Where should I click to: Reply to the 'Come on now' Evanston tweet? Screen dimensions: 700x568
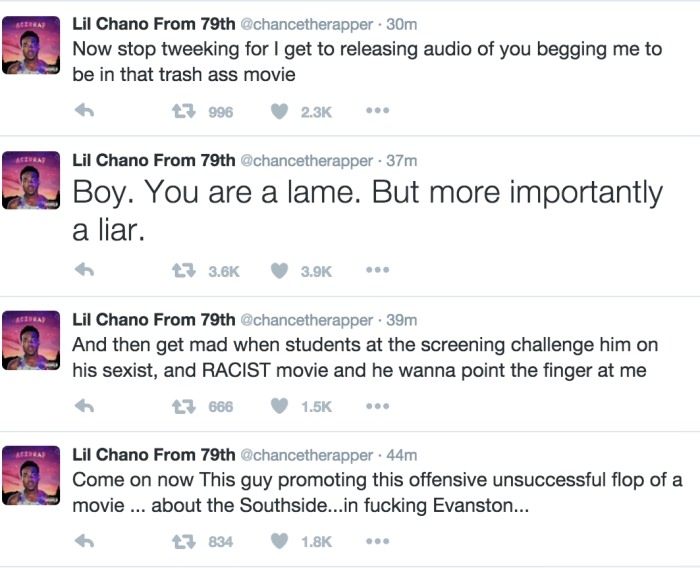[85, 541]
